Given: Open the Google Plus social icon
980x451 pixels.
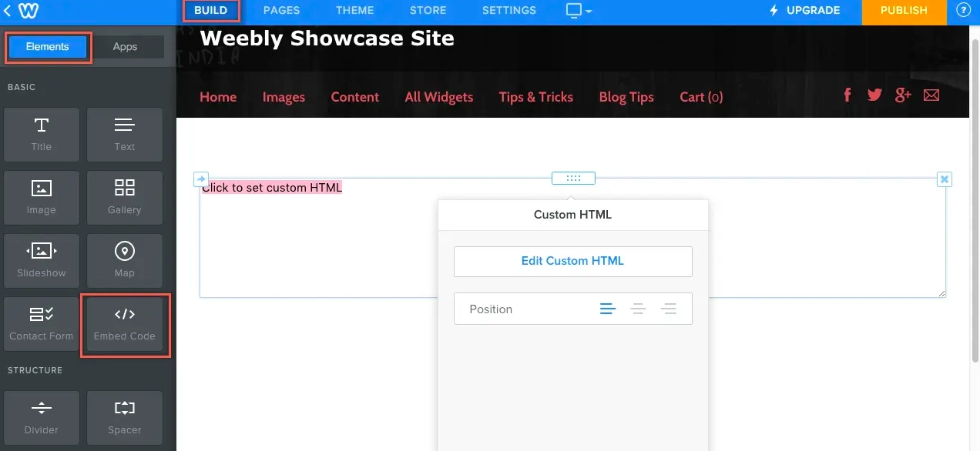Looking at the screenshot, I should (x=903, y=95).
